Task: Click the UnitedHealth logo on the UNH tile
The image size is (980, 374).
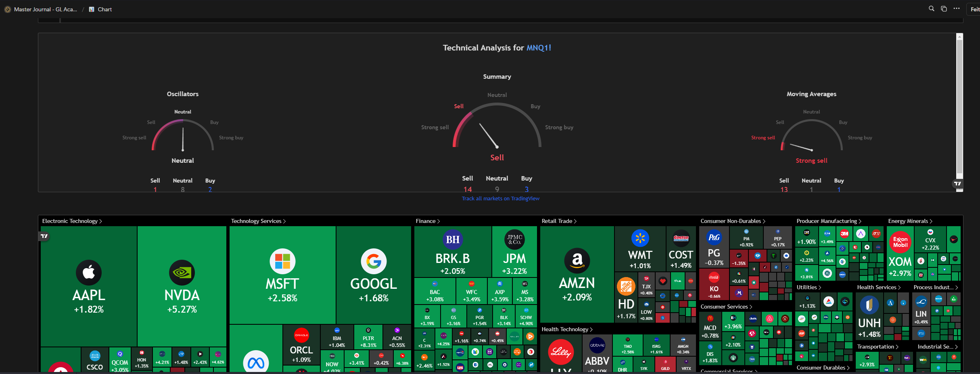Action: click(x=869, y=305)
